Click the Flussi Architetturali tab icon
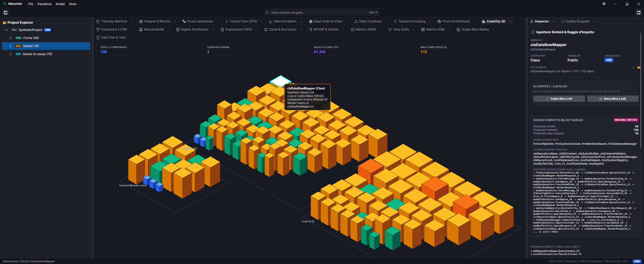644x264 pixels. coord(439,21)
